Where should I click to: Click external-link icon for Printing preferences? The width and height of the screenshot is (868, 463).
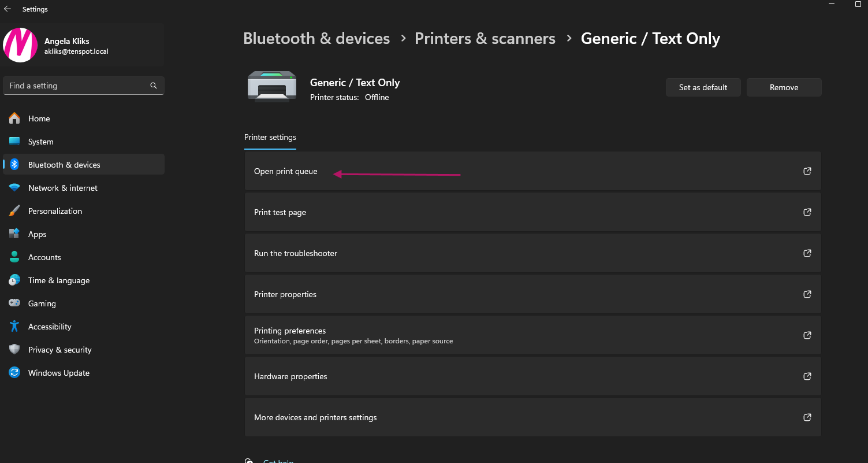click(x=807, y=335)
